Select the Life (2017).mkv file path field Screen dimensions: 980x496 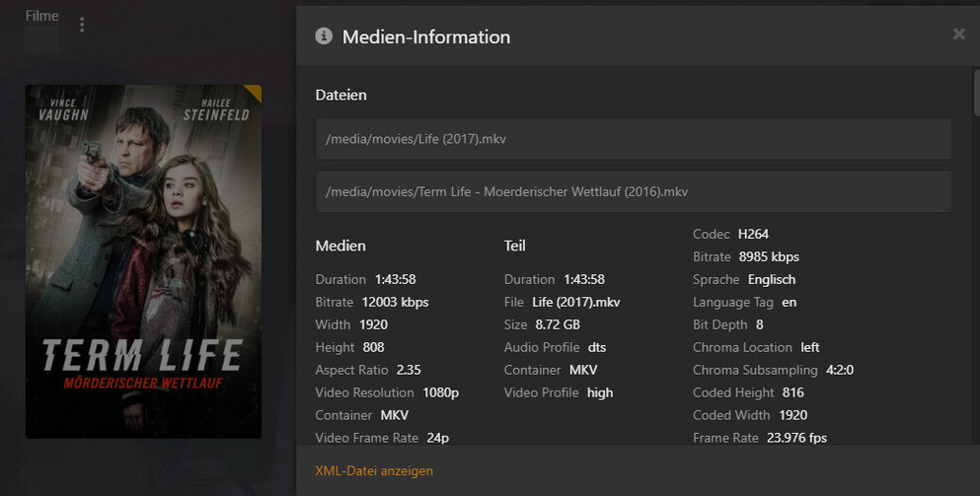(x=634, y=139)
